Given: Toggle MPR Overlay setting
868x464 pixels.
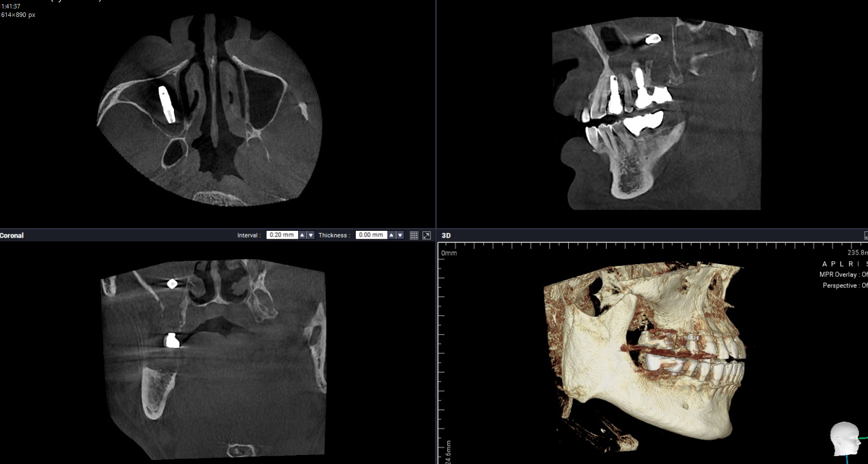Looking at the screenshot, I should (843, 275).
